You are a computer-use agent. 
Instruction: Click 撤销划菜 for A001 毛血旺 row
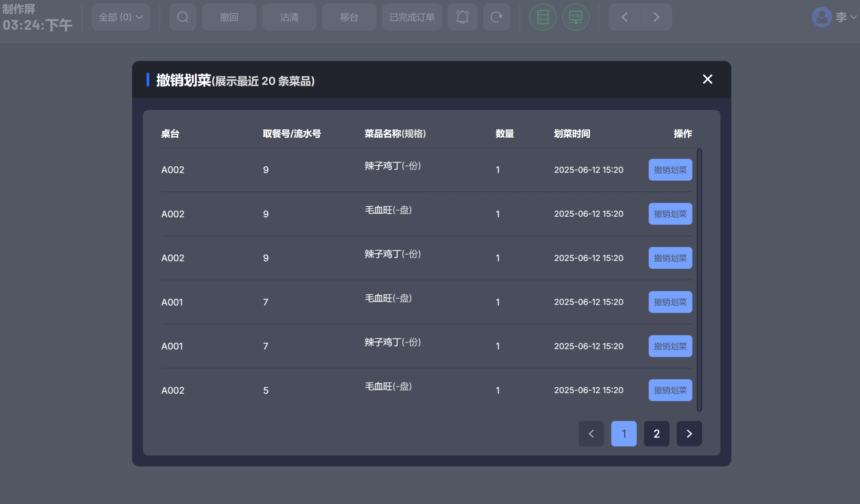(x=670, y=302)
